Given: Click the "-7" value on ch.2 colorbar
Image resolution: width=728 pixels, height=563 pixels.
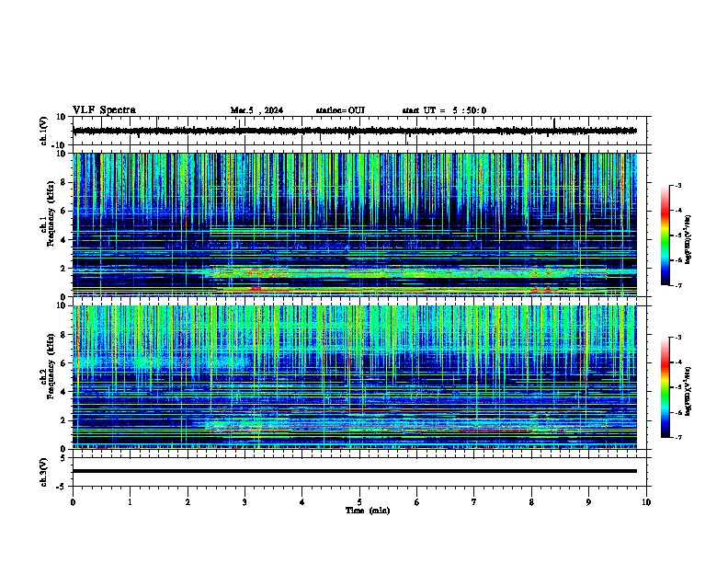Looking at the screenshot, I should pyautogui.click(x=678, y=437).
